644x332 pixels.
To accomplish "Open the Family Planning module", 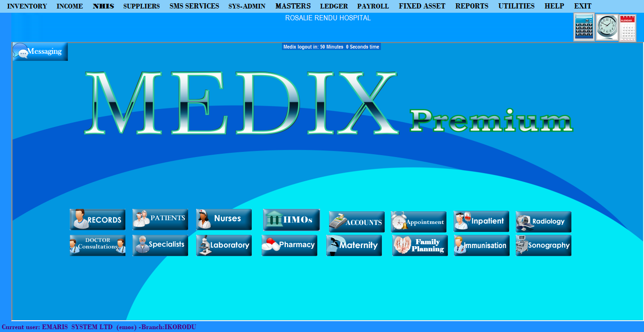I will pos(420,245).
